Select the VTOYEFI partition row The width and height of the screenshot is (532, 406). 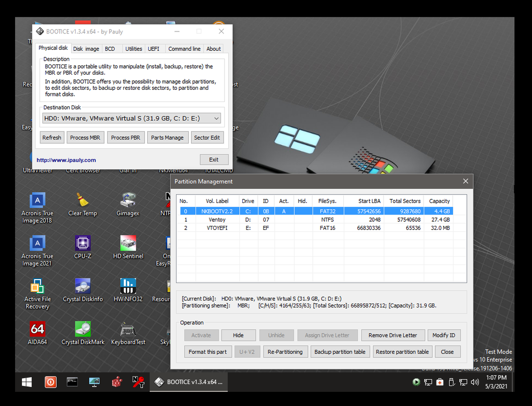tap(316, 228)
